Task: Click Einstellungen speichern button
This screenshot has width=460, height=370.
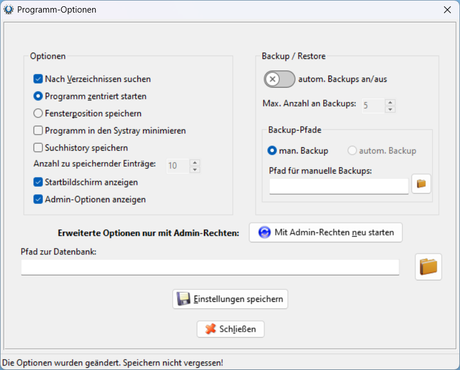Action: pos(230,299)
